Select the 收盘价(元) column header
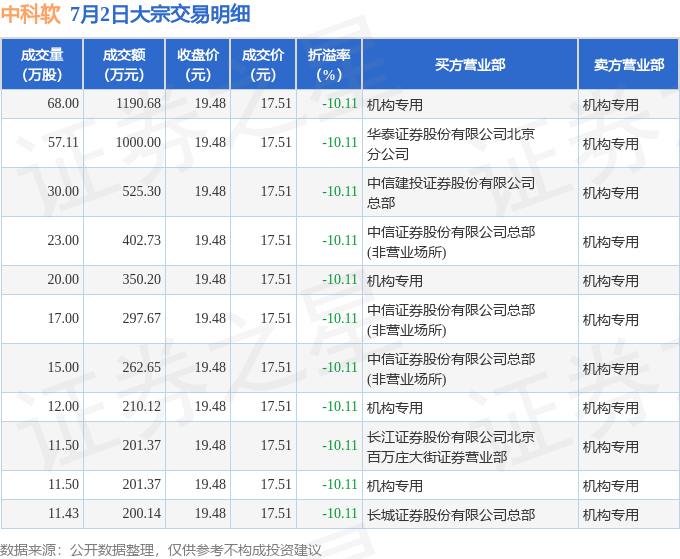 [x=198, y=65]
